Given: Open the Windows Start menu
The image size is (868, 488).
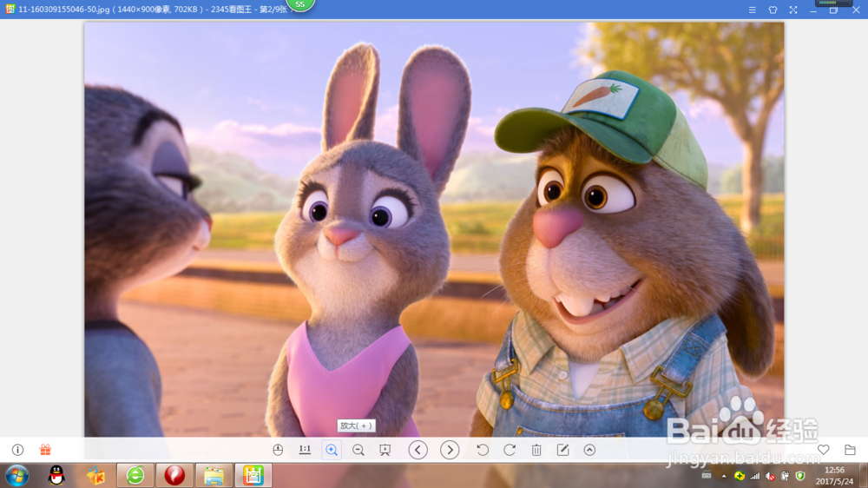Looking at the screenshot, I should (x=17, y=475).
